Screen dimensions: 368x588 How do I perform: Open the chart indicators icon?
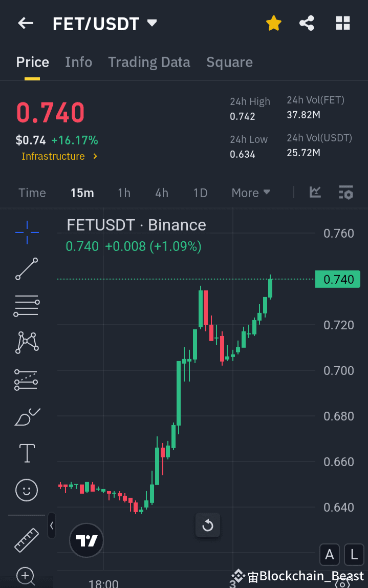click(315, 193)
